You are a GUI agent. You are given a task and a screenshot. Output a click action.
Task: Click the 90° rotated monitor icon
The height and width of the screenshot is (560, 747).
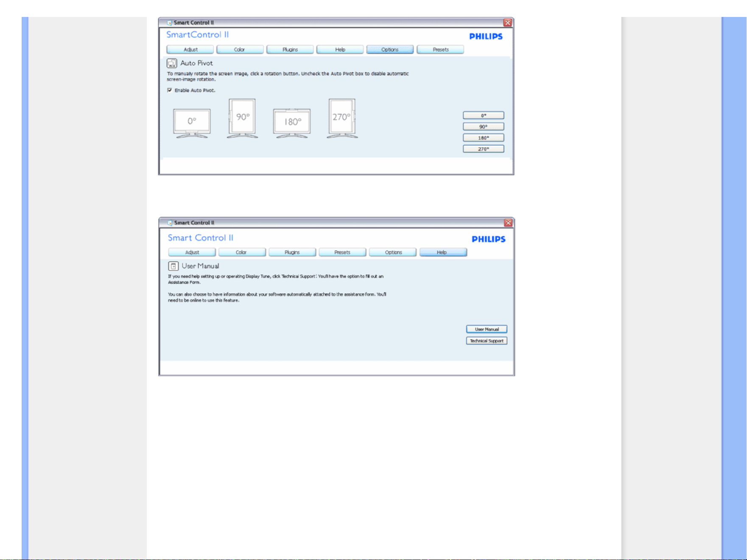pyautogui.click(x=242, y=118)
